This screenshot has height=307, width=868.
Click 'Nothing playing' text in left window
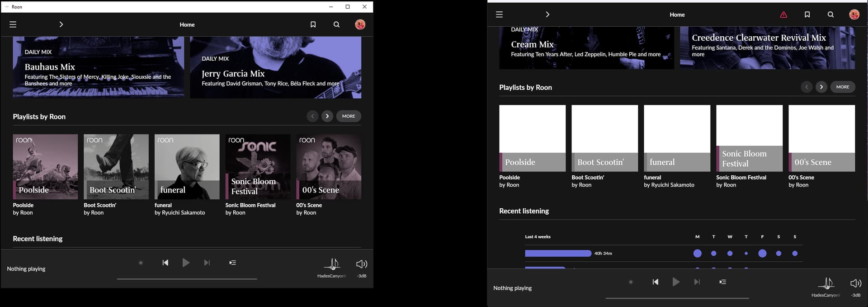click(26, 269)
